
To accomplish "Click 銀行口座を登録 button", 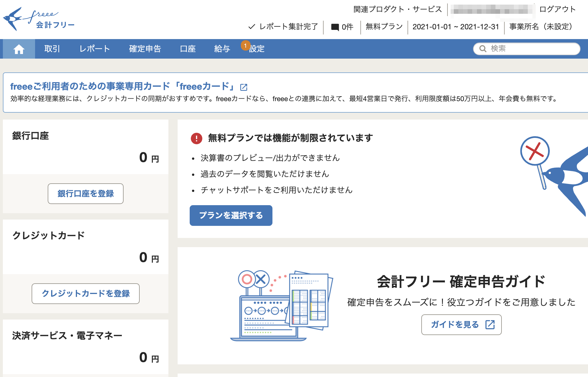I will click(x=86, y=194).
